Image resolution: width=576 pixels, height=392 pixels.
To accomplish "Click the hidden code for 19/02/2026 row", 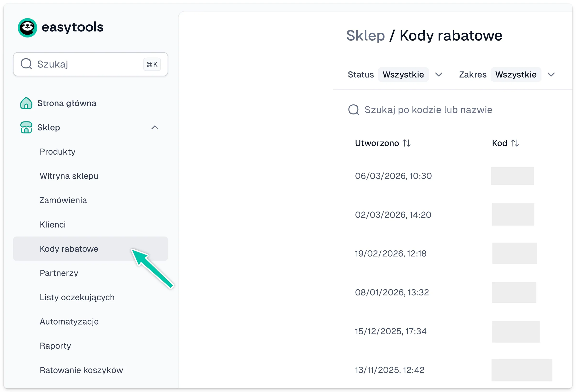I will (514, 253).
